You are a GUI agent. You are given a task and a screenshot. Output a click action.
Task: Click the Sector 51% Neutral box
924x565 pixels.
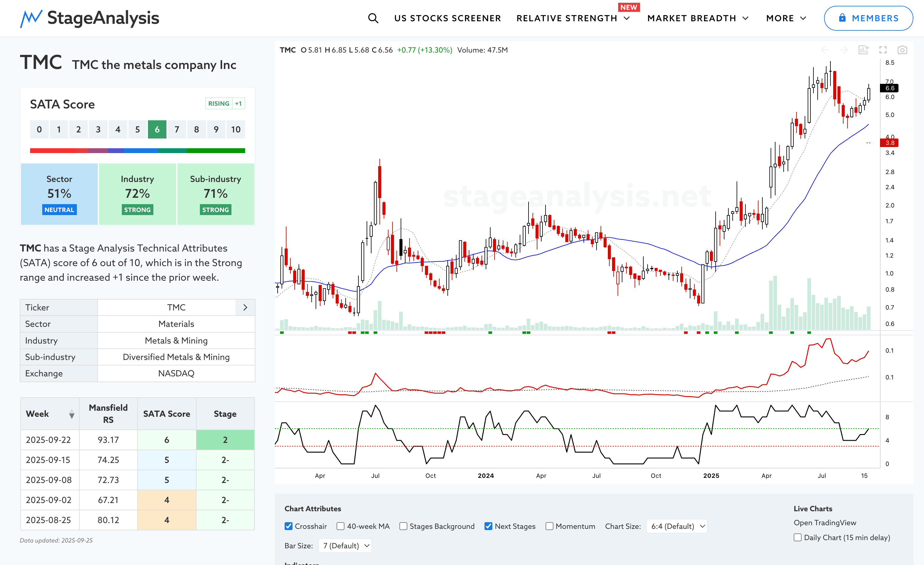tap(59, 194)
